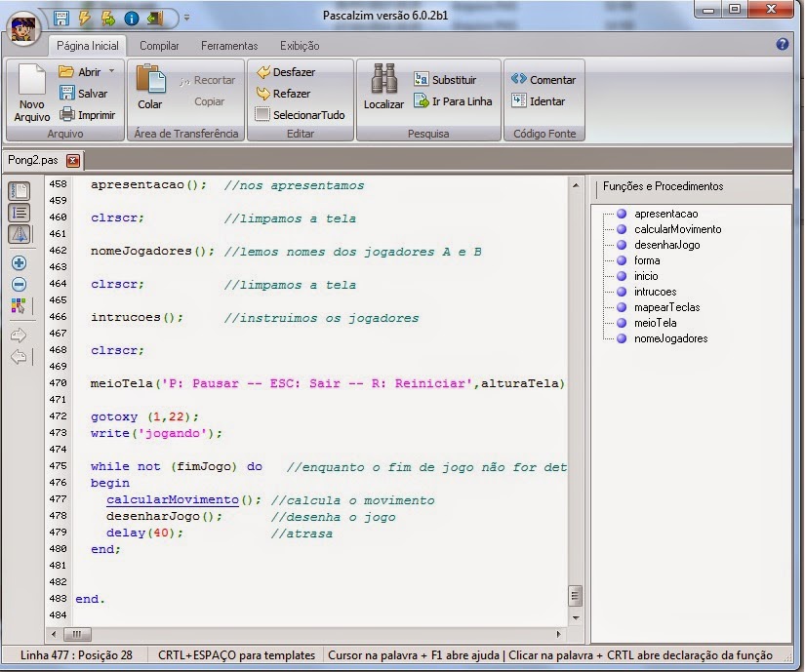805x672 pixels.
Task: Redo action with Refazer
Action: (283, 94)
